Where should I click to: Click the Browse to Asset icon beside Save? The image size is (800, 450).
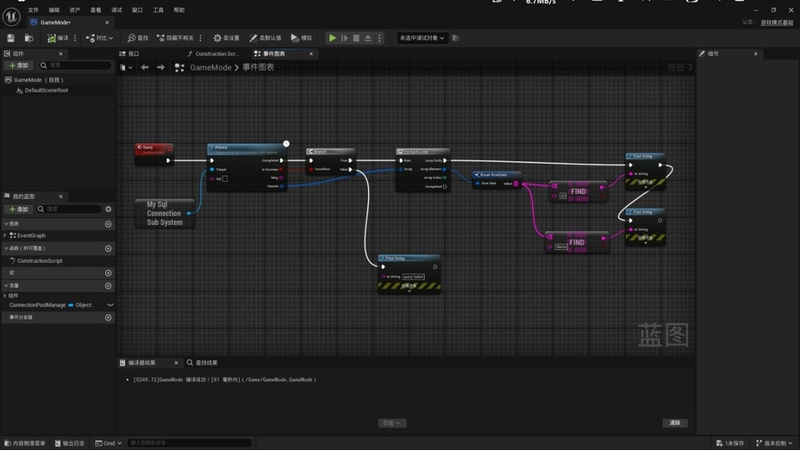coord(29,38)
